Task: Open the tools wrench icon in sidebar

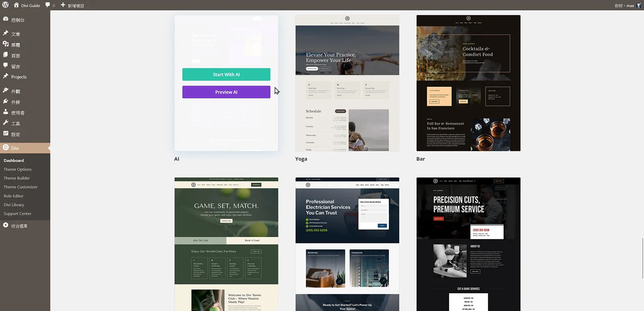Action: click(6, 123)
